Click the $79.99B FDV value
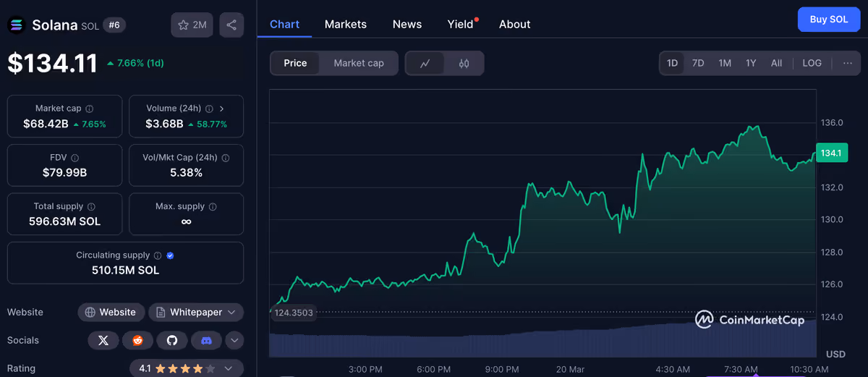The width and height of the screenshot is (868, 377). coord(65,172)
